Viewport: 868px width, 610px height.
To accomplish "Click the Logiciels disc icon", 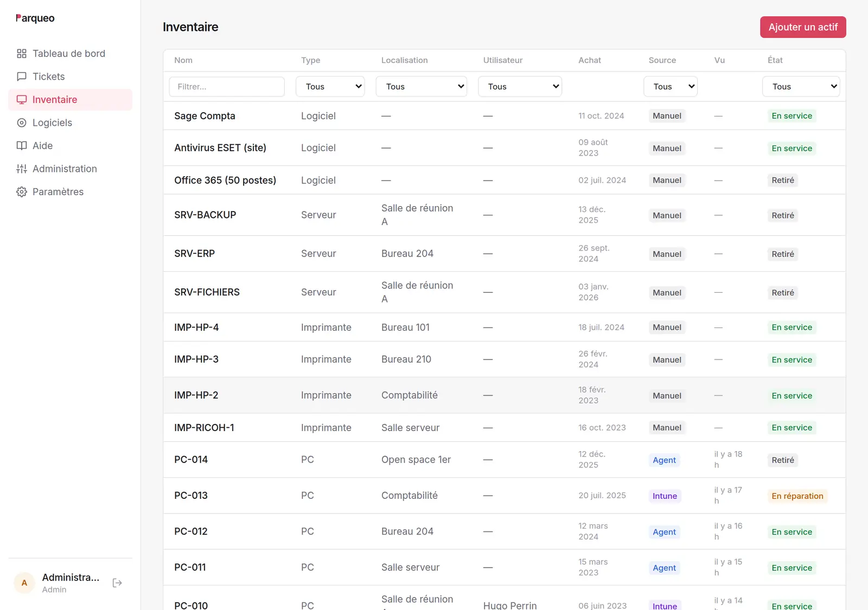I will coord(22,123).
